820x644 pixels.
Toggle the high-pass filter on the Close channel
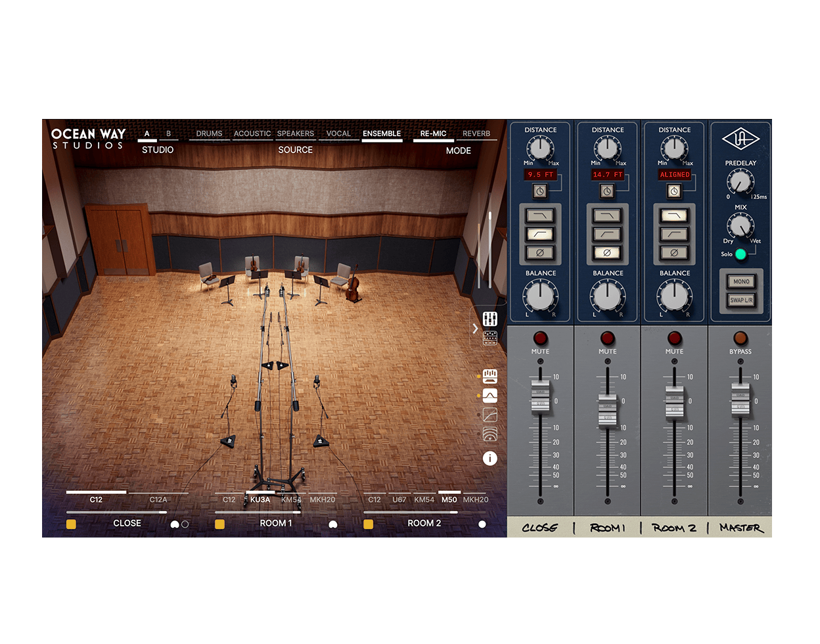[x=540, y=233]
